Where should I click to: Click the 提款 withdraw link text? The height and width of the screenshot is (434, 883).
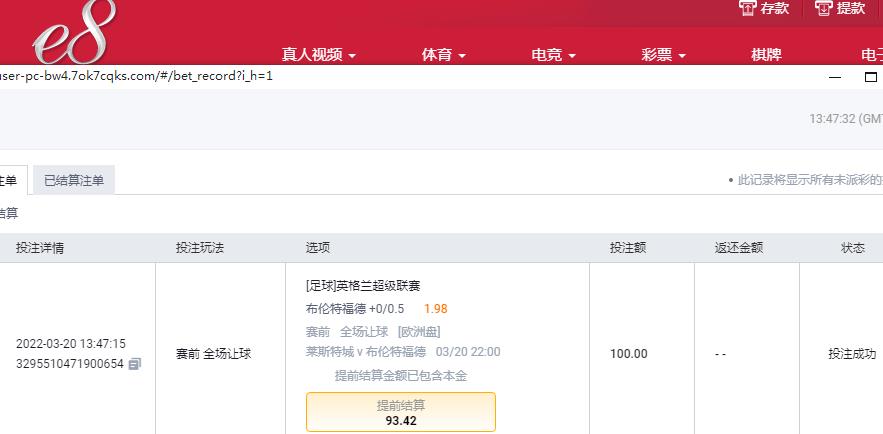[850, 8]
